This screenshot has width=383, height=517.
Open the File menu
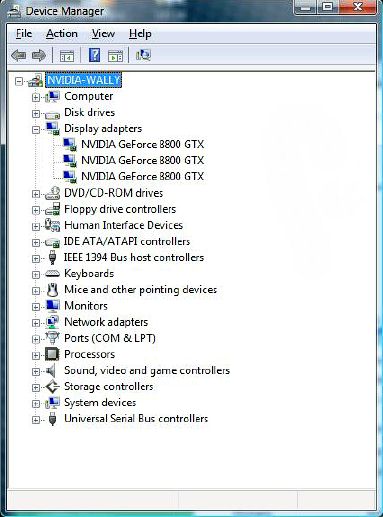(x=24, y=34)
